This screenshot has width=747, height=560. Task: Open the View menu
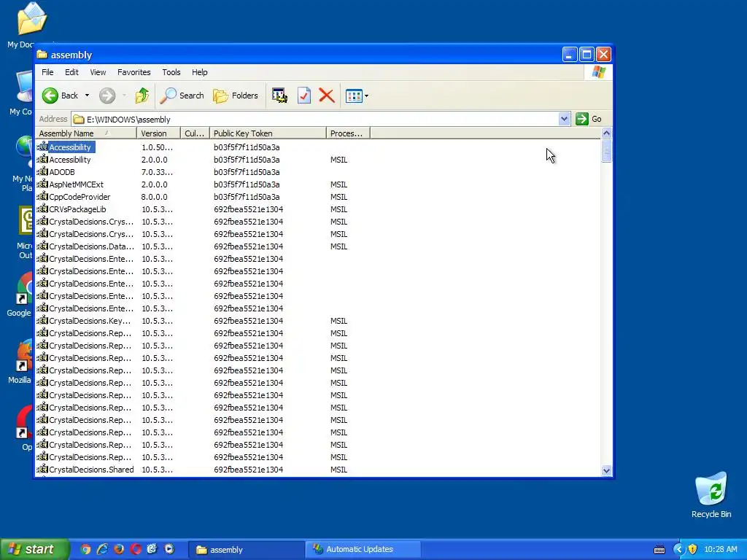tap(98, 72)
